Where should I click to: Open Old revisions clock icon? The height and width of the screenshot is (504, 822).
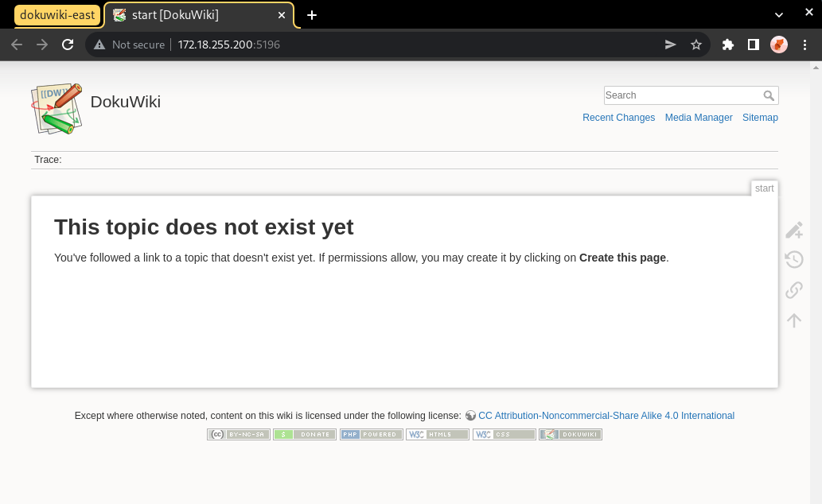pos(793,259)
